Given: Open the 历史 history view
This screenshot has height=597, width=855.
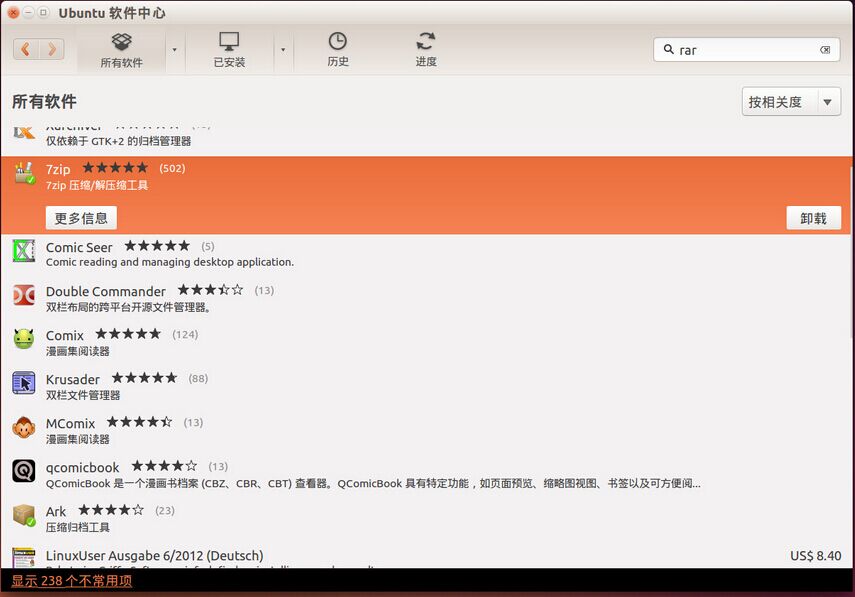Looking at the screenshot, I should [x=338, y=50].
